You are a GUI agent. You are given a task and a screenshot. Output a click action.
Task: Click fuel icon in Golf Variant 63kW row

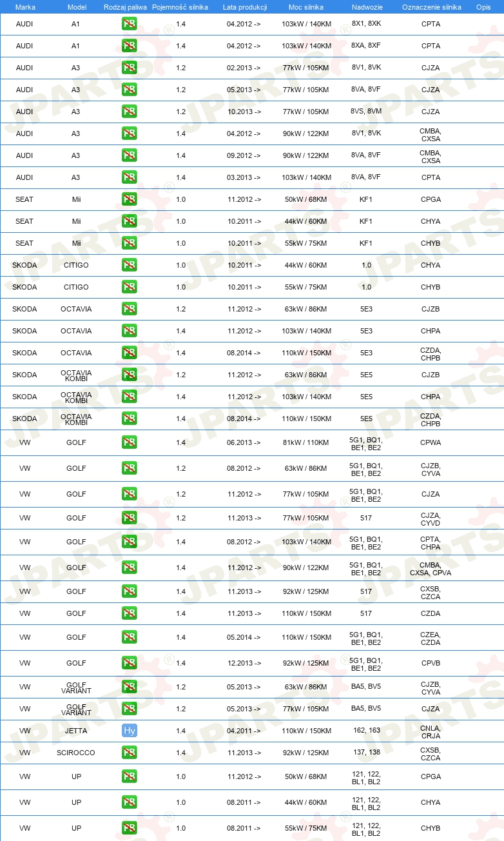(x=129, y=687)
